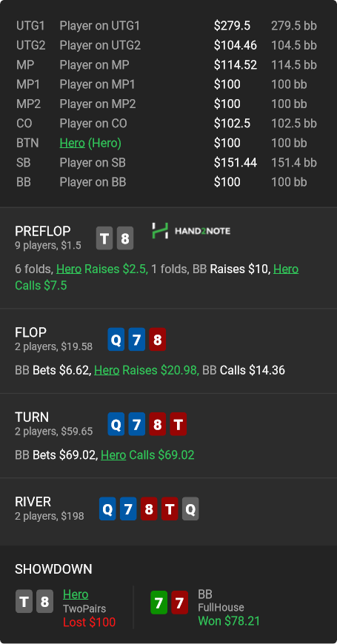This screenshot has height=644, width=337.
Task: Click the Hero link in turn action
Action: click(x=113, y=455)
